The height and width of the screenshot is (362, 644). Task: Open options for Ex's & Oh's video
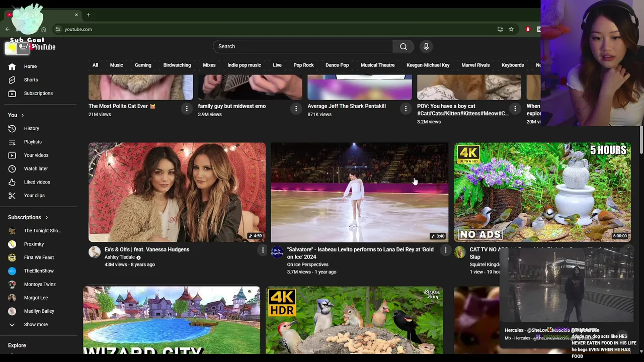click(x=262, y=250)
